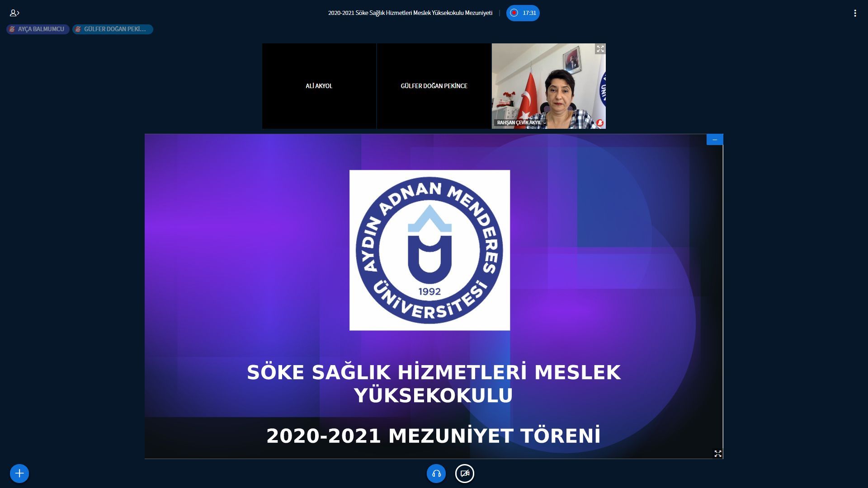Click the Aydın Adnan Menderes logo on slide
Image resolution: width=868 pixels, height=488 pixels.
(429, 250)
